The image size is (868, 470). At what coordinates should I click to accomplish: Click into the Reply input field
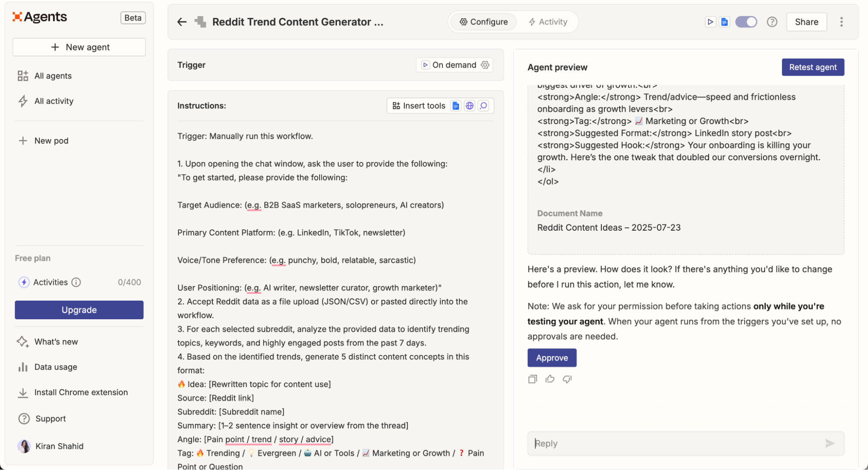[677, 443]
